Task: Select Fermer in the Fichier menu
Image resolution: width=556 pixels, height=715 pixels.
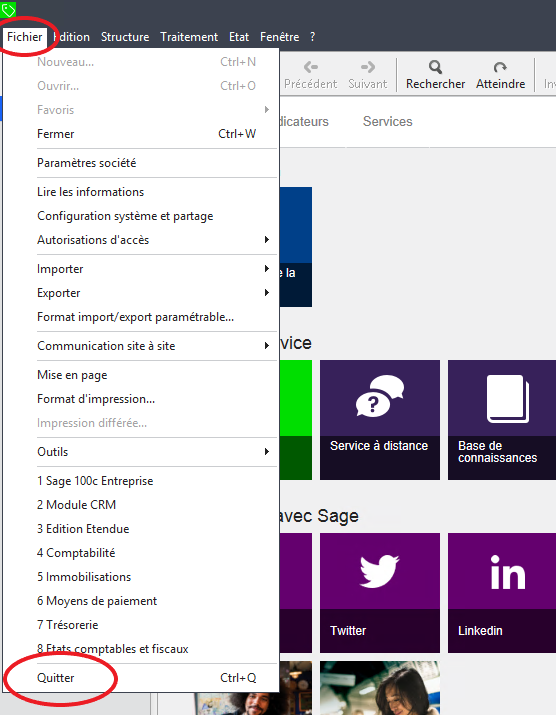Action: 141,134
